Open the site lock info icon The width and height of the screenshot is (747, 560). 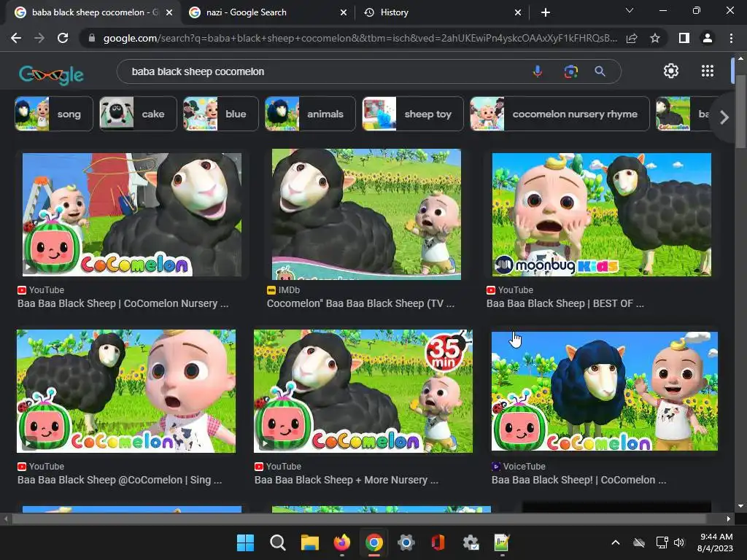click(x=92, y=38)
